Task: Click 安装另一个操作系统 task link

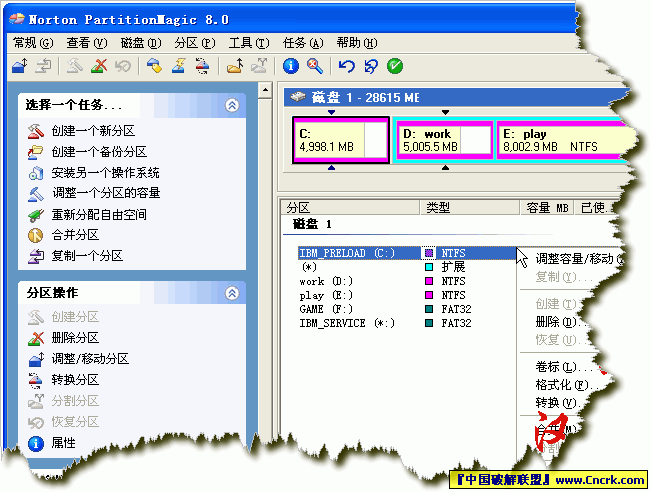Action: coord(105,173)
